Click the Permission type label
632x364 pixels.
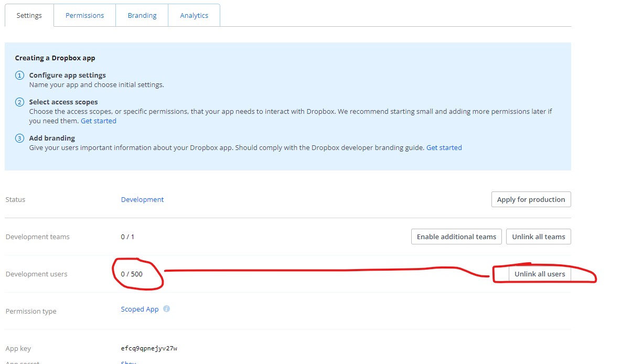coord(30,311)
